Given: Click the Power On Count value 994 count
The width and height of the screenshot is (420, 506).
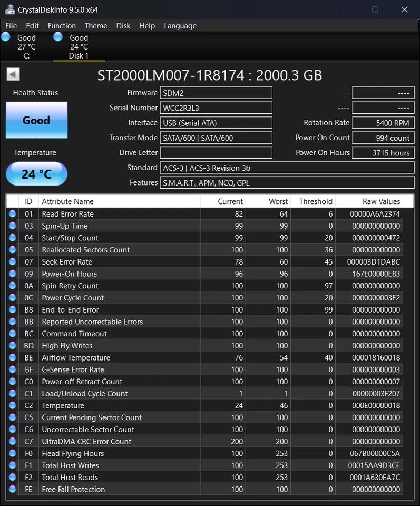Looking at the screenshot, I should tap(383, 138).
